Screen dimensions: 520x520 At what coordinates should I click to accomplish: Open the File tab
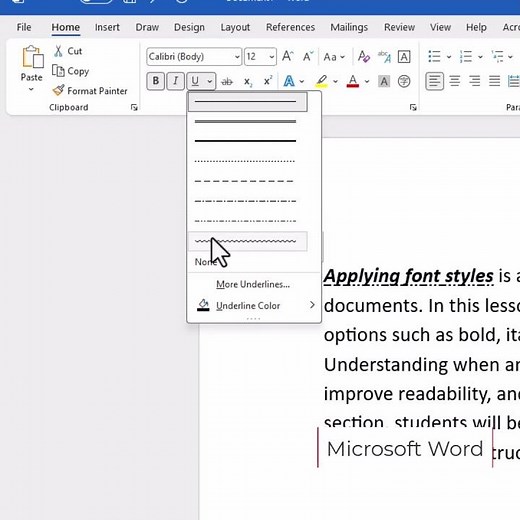24,27
